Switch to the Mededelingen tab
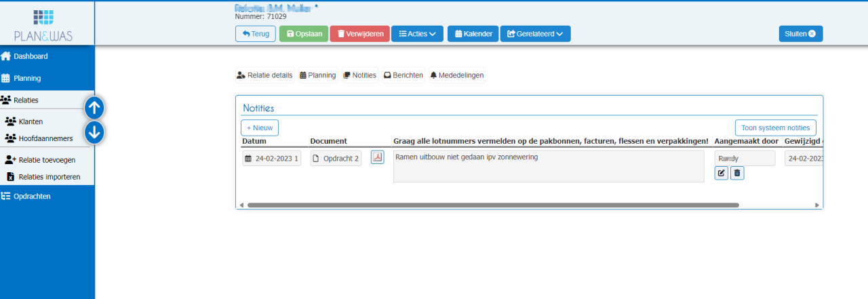This screenshot has width=868, height=299. (456, 75)
